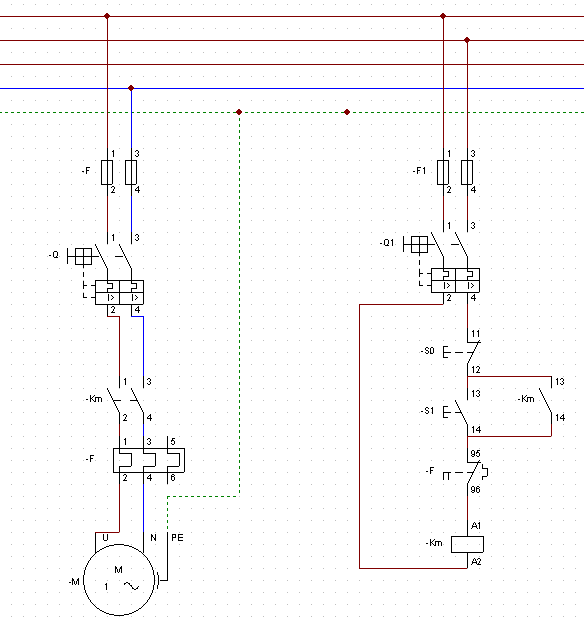Click the "-F1" label
The image size is (584, 620).
pos(419,171)
